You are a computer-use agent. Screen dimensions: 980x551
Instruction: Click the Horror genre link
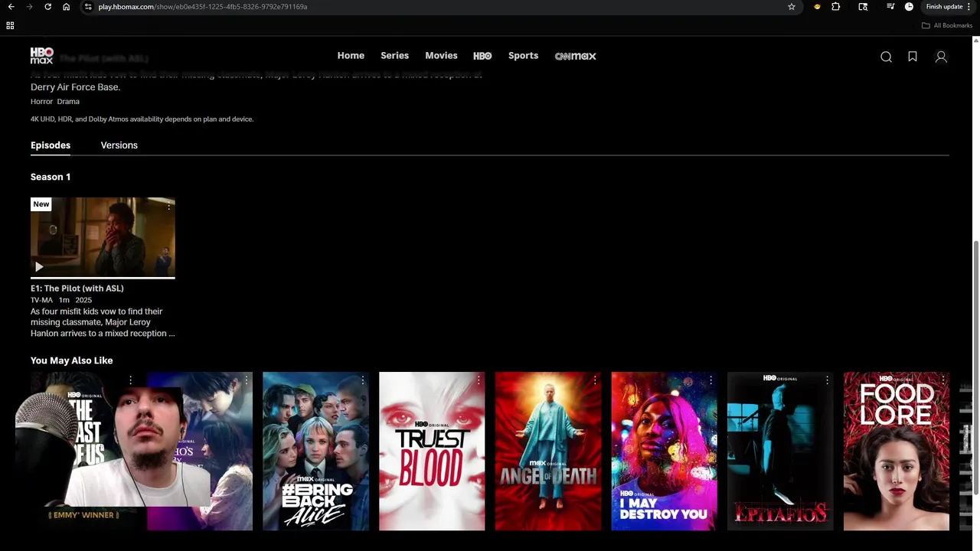click(x=41, y=101)
